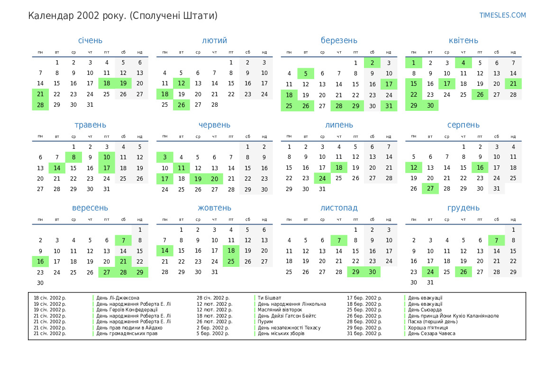Screen dimensions: 554x392
Task: Click highlighted 16 in вересень calendar
Action: pos(40,262)
